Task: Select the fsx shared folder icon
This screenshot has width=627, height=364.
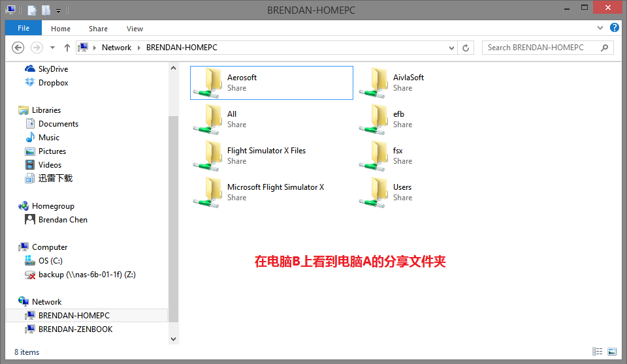Action: coord(374,156)
